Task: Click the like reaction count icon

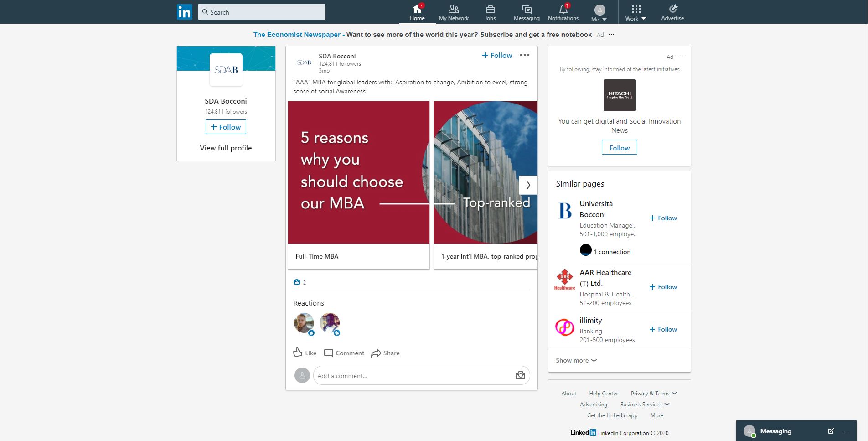Action: click(297, 282)
